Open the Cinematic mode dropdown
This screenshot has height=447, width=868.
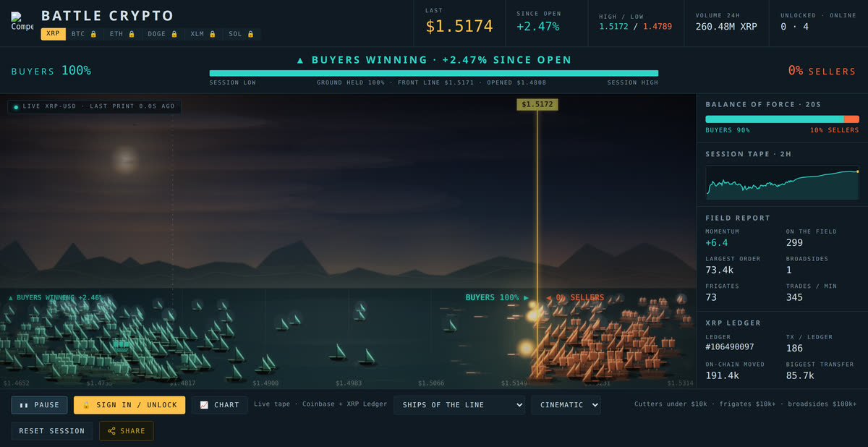(566, 405)
